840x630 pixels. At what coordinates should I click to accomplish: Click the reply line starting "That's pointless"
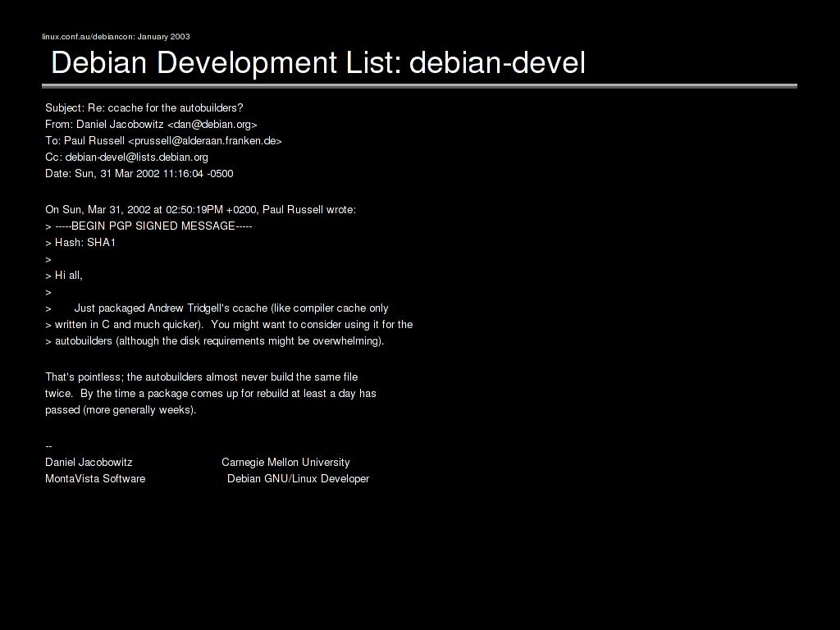[x=201, y=377]
